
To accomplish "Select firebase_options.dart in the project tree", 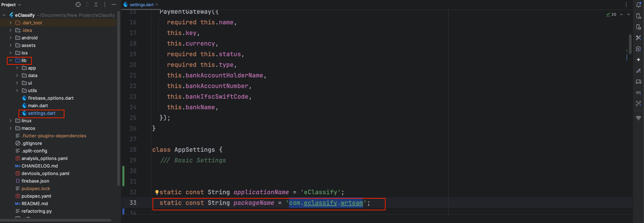I will 51,98.
